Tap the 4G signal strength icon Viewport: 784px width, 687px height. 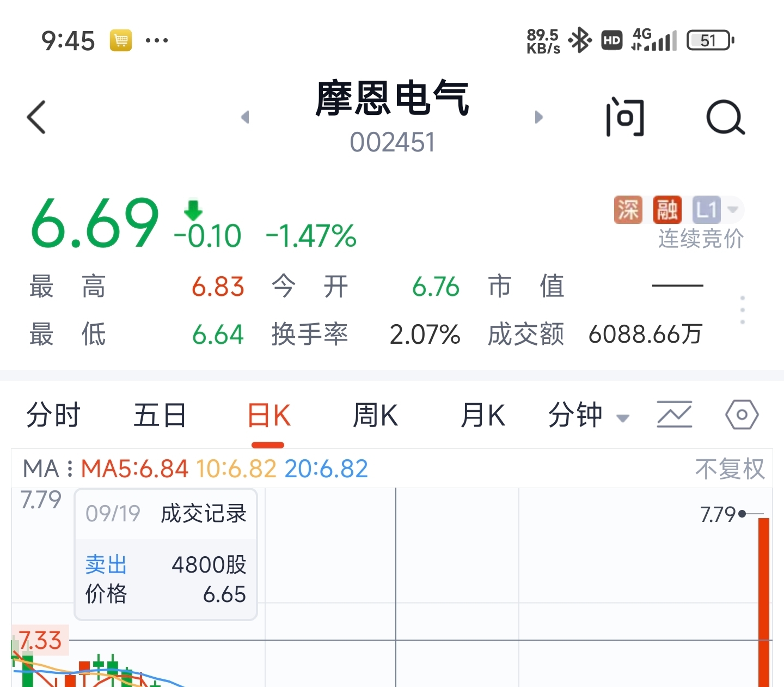[x=653, y=40]
